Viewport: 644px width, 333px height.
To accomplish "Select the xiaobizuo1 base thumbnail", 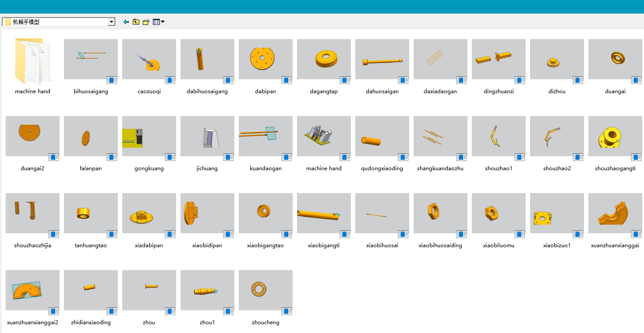I will pos(557,213).
